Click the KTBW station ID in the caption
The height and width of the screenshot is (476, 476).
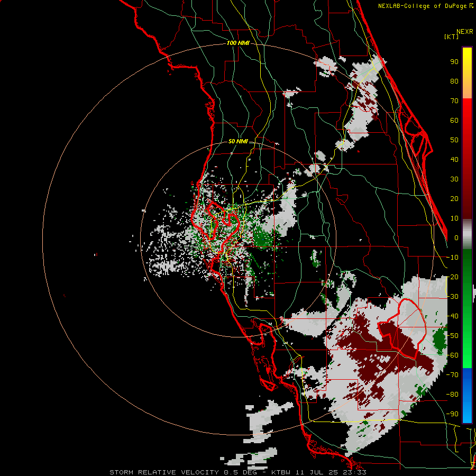tap(281, 472)
